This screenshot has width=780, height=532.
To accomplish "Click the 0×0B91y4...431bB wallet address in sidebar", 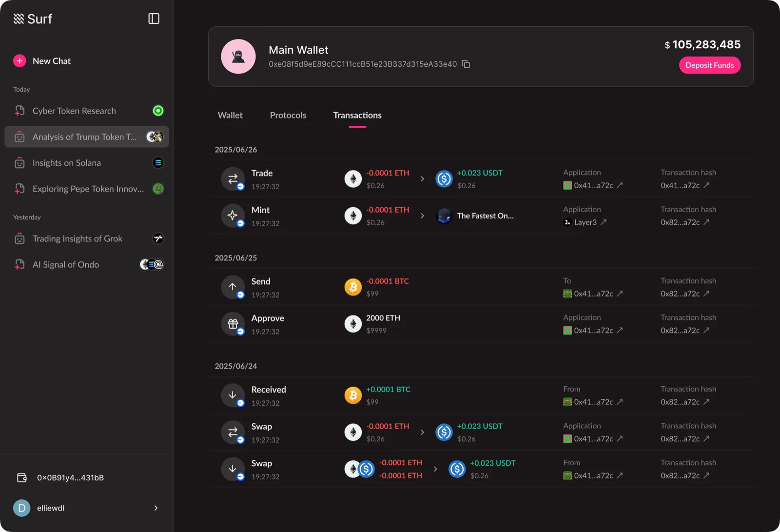I will [71, 478].
